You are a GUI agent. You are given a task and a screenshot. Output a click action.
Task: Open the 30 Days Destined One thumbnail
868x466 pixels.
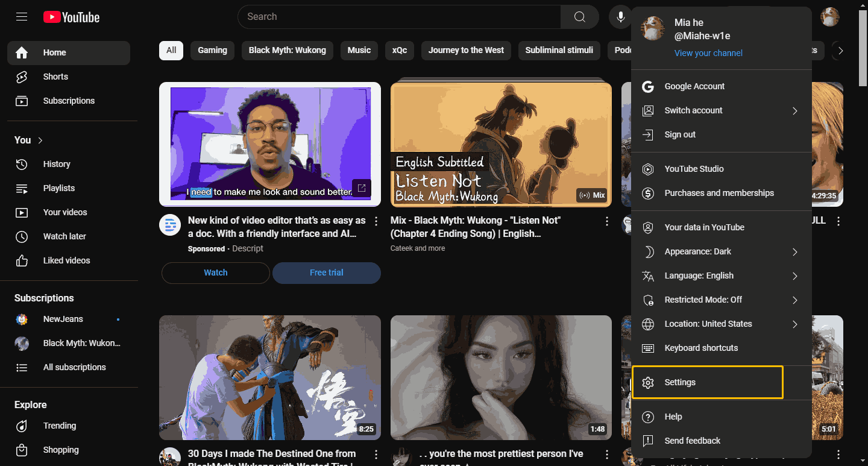(x=270, y=377)
